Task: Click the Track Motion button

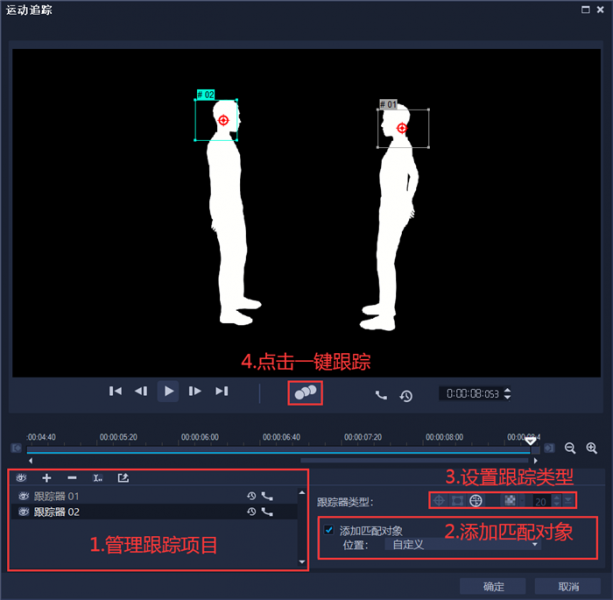Action: click(305, 392)
